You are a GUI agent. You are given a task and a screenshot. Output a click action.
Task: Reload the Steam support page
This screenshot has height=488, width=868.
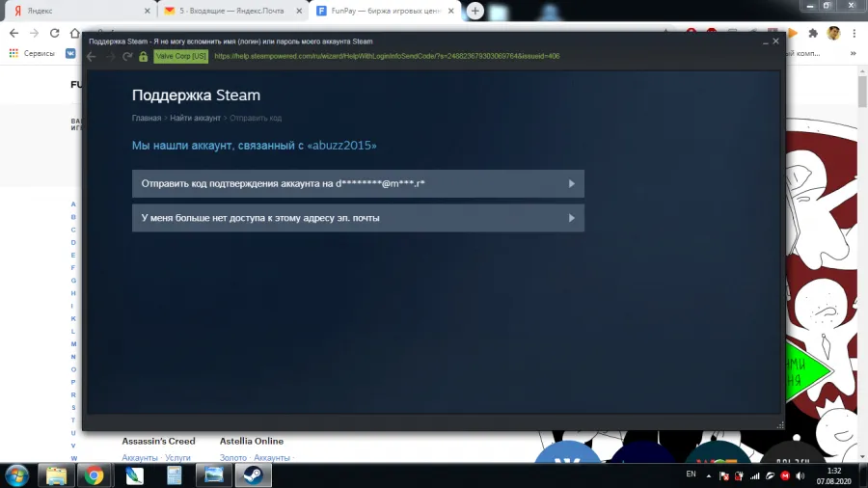click(x=127, y=57)
